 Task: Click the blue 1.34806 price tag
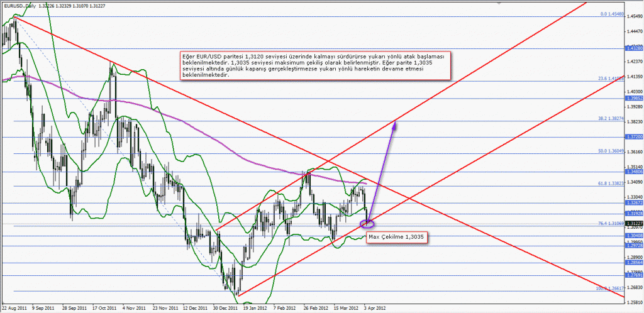click(635, 172)
